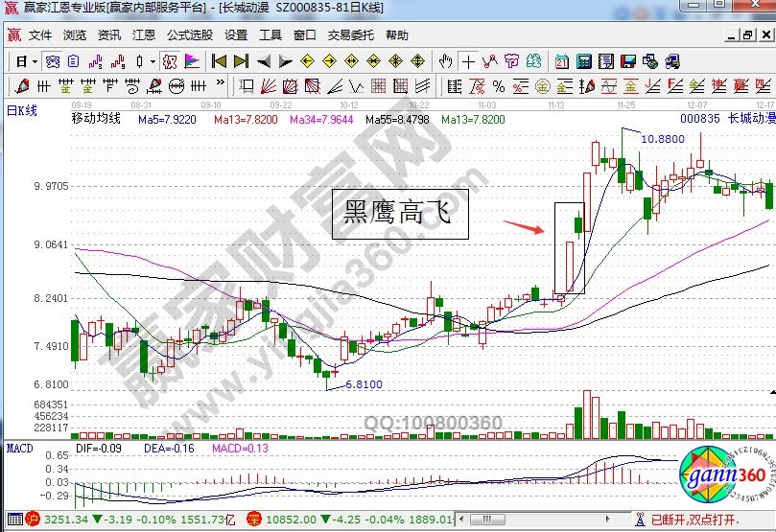The image size is (776, 532).
Task: Activate the crosshair cursor tool
Action: 468,61
